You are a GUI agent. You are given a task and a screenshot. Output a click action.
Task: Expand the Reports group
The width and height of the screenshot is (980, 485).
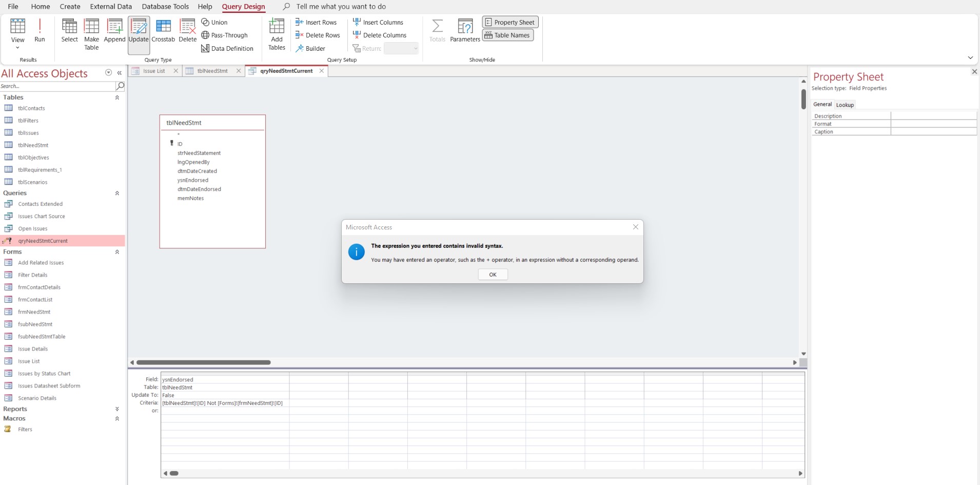tap(117, 409)
